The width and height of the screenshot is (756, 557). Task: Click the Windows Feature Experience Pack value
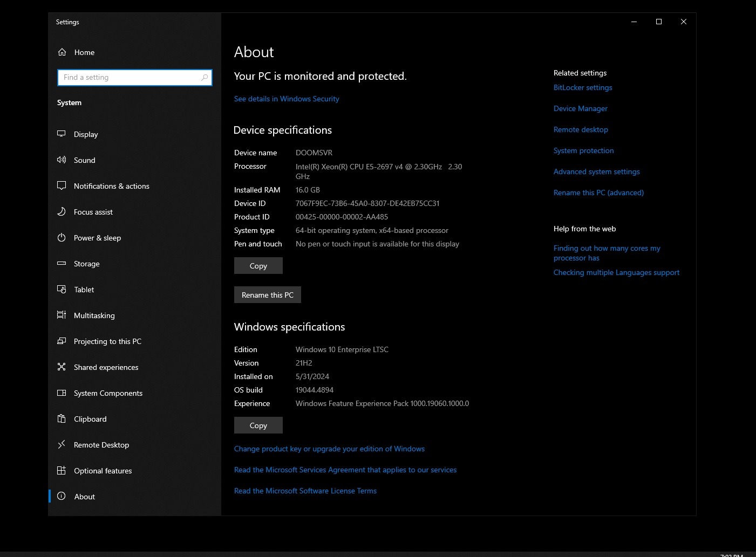point(382,403)
